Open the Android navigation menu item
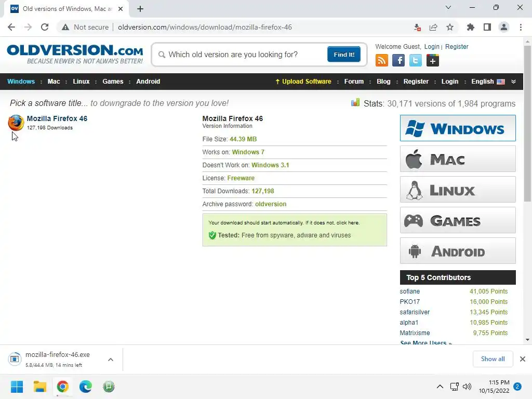 click(x=148, y=82)
